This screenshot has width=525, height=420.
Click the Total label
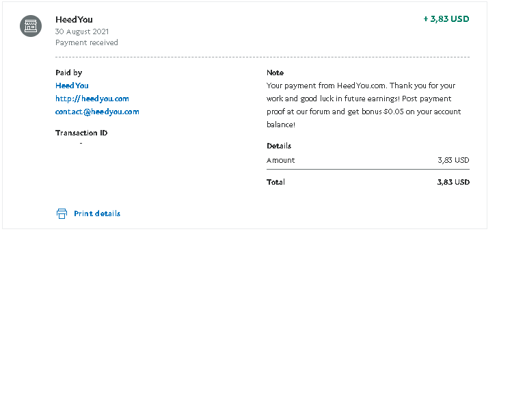pyautogui.click(x=276, y=182)
